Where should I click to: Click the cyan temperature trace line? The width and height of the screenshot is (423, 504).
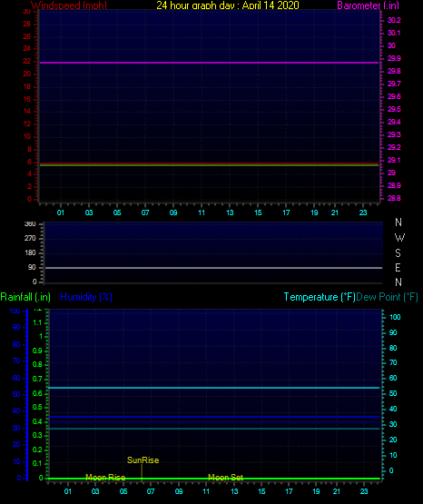click(x=213, y=388)
